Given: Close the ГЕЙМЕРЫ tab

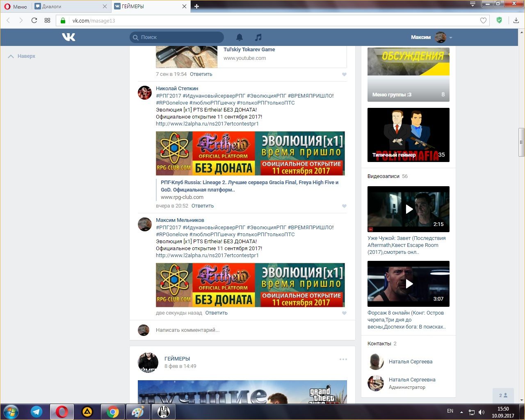Looking at the screenshot, I should 184,7.
